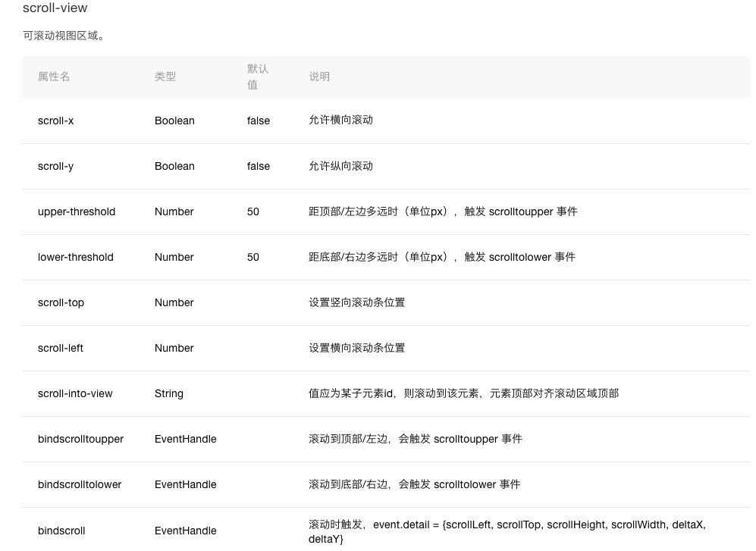Click the scroll-left attribute name
Viewport: 756px width, 551px height.
point(61,348)
